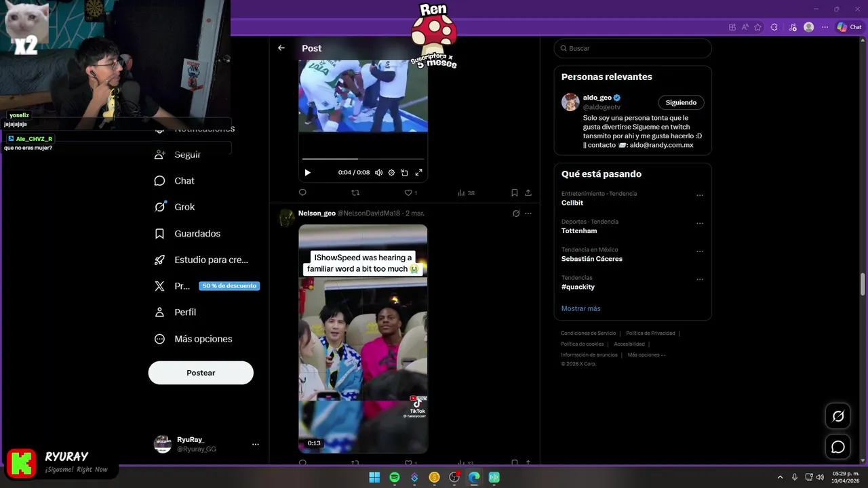Open the Cellbit trend
The width and height of the screenshot is (868, 488).
[x=572, y=203]
